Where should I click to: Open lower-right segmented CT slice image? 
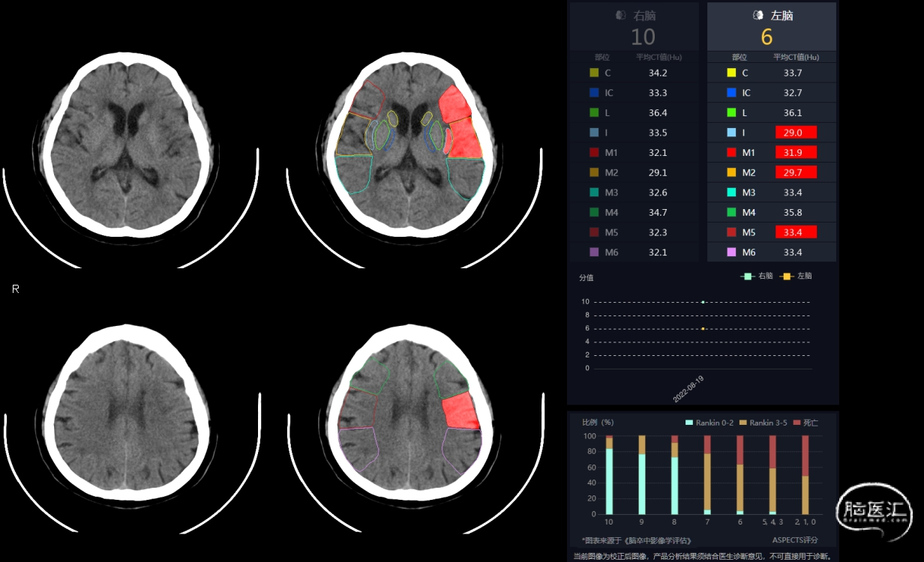pos(414,416)
